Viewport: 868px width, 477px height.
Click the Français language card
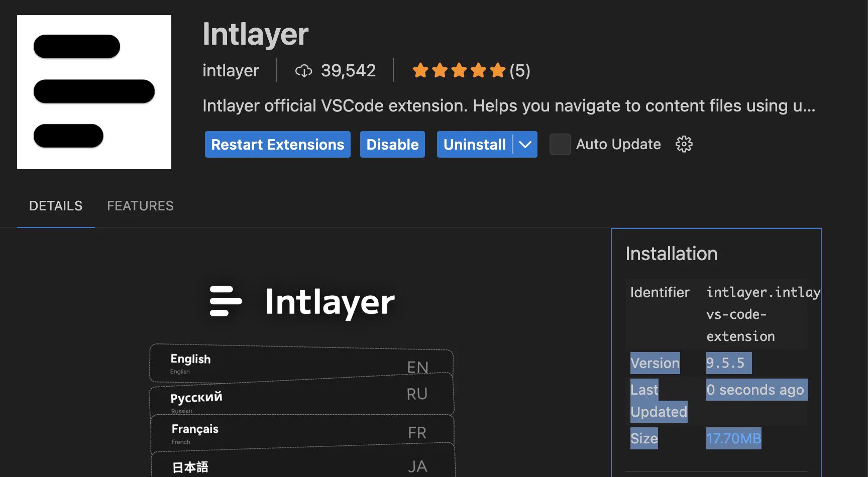tap(302, 434)
